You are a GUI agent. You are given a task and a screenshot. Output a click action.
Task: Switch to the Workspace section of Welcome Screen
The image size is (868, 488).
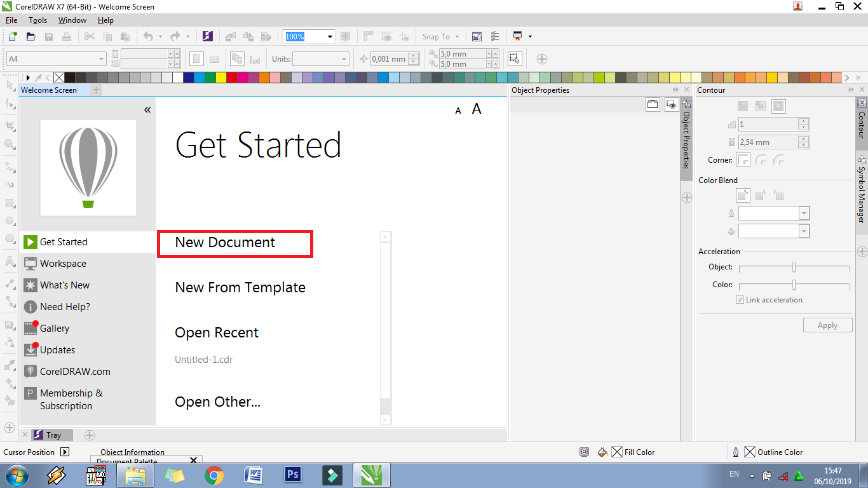coord(62,263)
